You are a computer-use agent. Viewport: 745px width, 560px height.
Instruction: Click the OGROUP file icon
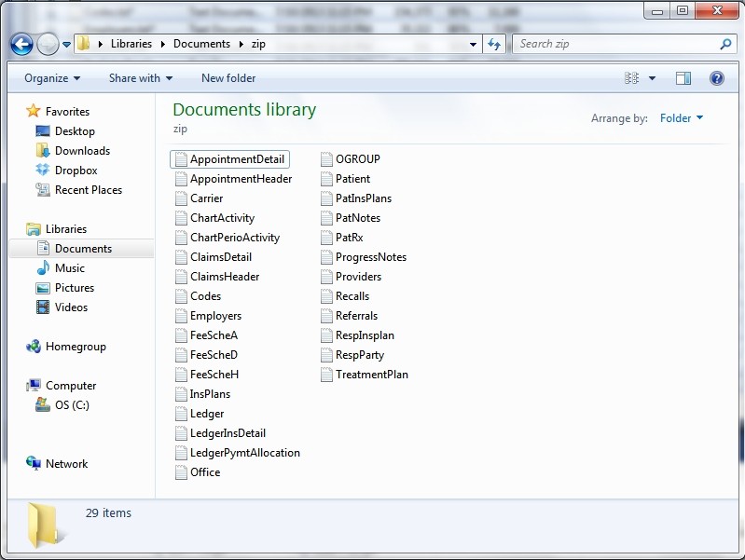326,159
